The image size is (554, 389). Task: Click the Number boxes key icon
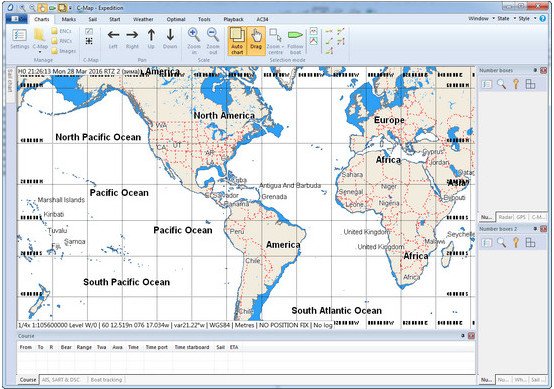pyautogui.click(x=516, y=84)
